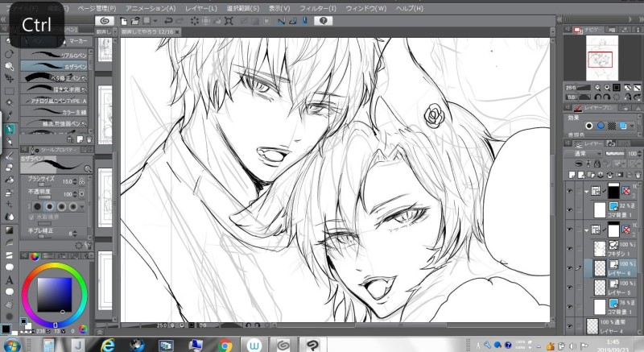Open ページ管理(P) menu
The width and height of the screenshot is (644, 352).
(97, 8)
